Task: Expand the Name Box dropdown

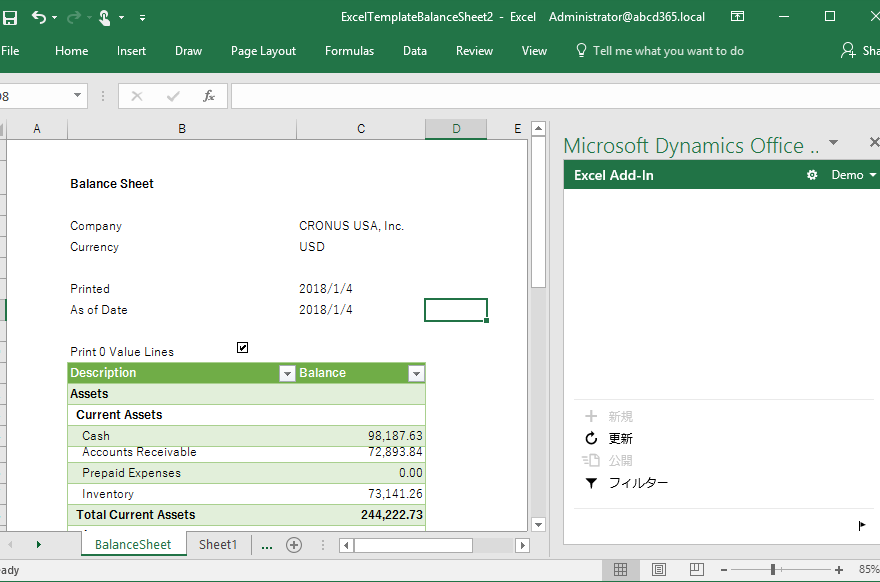Action: click(x=77, y=95)
